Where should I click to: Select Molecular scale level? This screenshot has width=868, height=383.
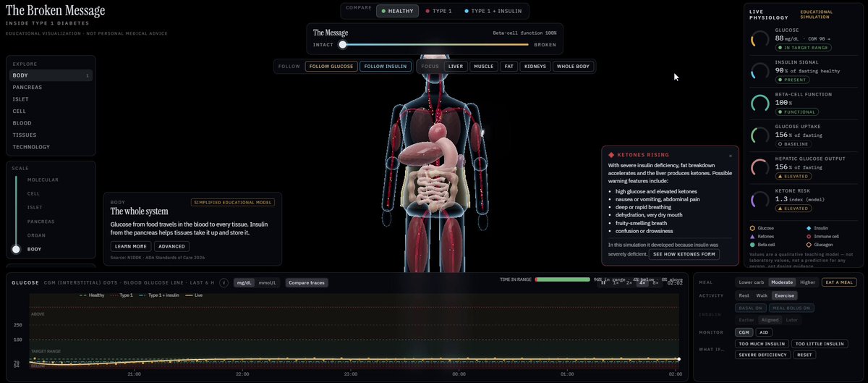tap(43, 180)
